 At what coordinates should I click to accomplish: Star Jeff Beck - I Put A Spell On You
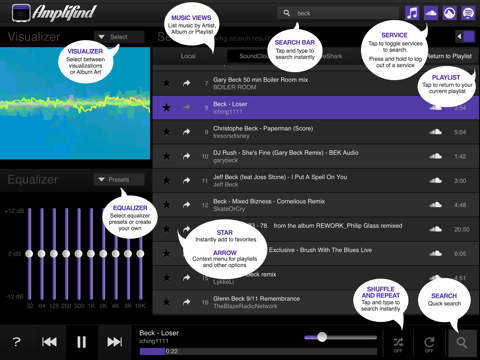166,180
